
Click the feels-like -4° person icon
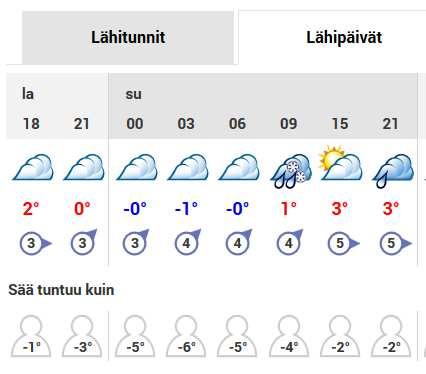pyautogui.click(x=289, y=336)
